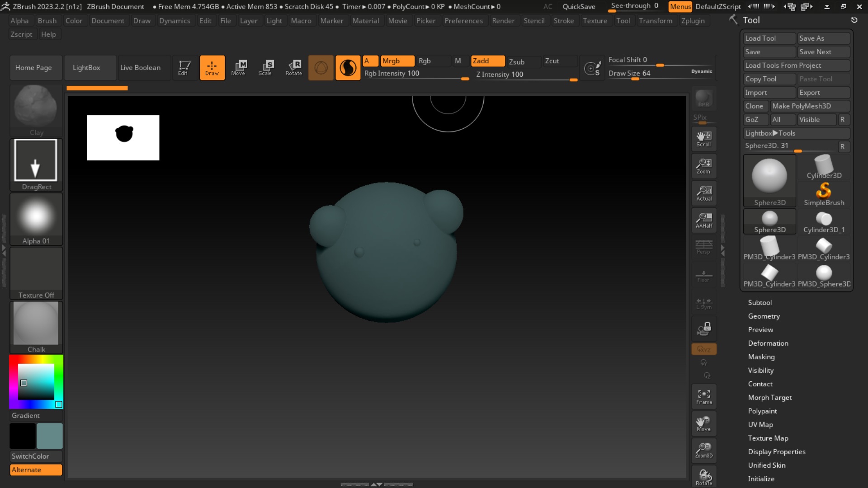
Task: Open the Zplugin menu
Action: 693,21
